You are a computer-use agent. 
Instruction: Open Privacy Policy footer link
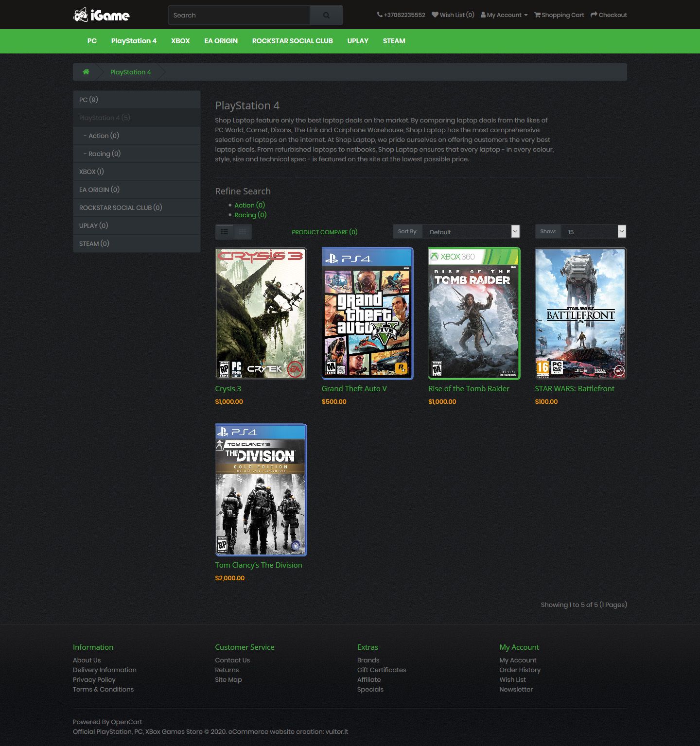(x=94, y=679)
